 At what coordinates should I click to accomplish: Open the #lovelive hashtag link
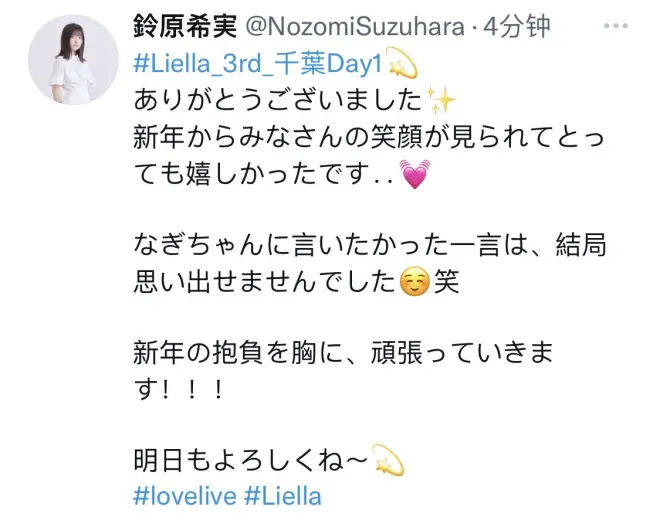pyautogui.click(x=185, y=496)
